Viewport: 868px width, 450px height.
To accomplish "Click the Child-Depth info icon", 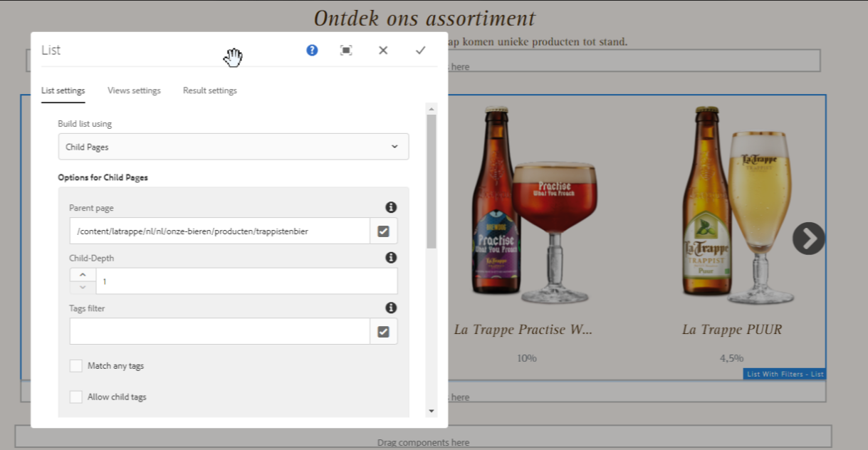I will point(391,258).
